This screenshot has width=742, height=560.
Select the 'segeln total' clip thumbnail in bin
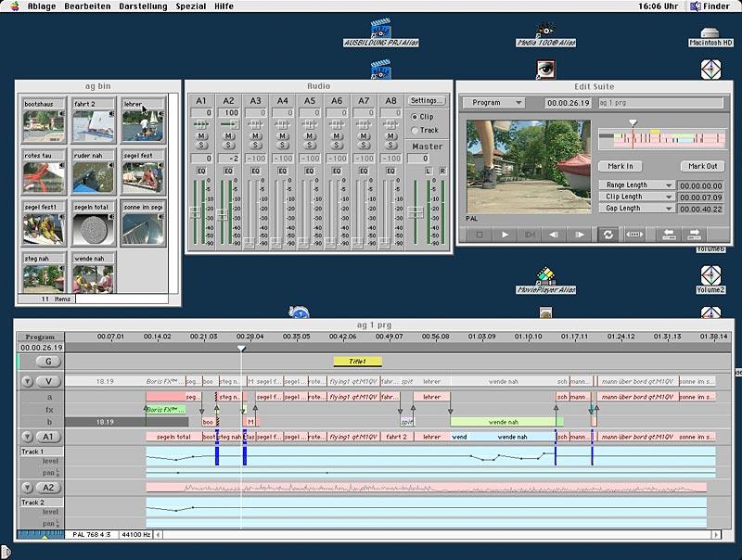93,226
